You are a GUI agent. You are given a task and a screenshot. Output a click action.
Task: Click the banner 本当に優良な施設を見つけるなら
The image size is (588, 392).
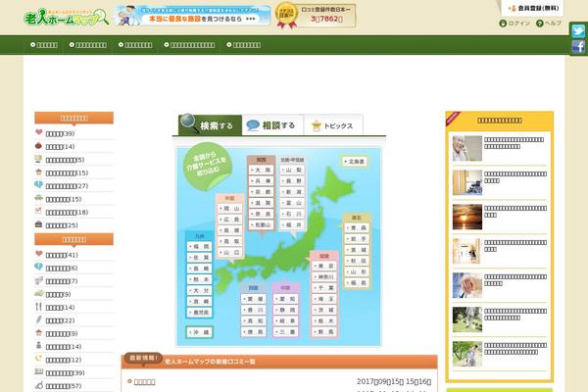point(193,16)
